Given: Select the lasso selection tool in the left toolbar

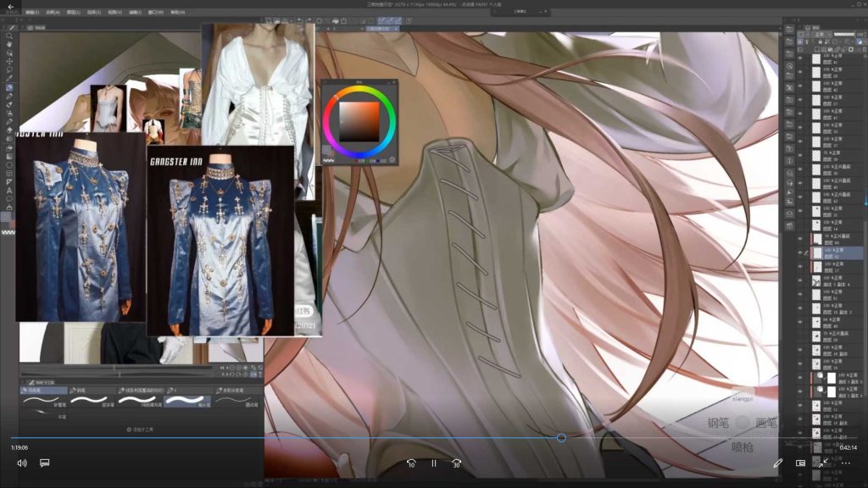Looking at the screenshot, I should [x=9, y=69].
